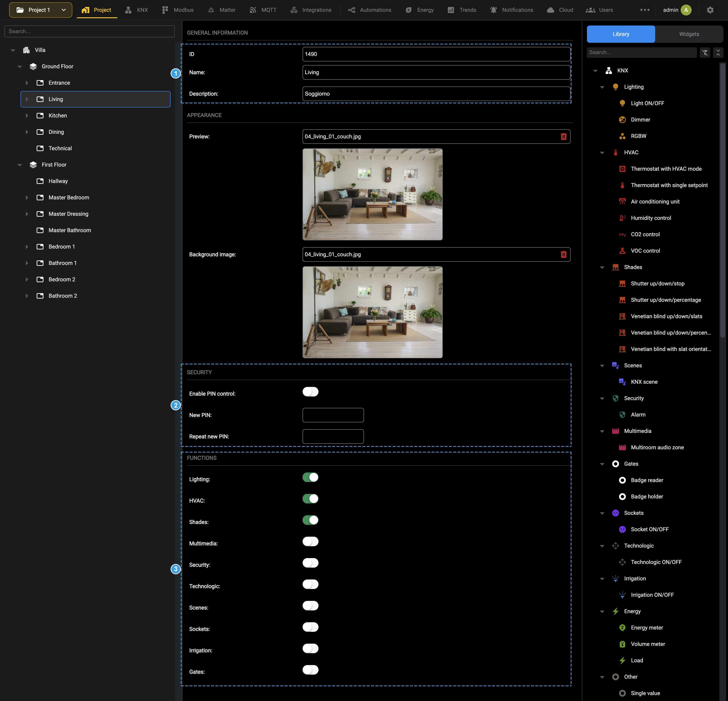Enable PIN control toggle

311,392
